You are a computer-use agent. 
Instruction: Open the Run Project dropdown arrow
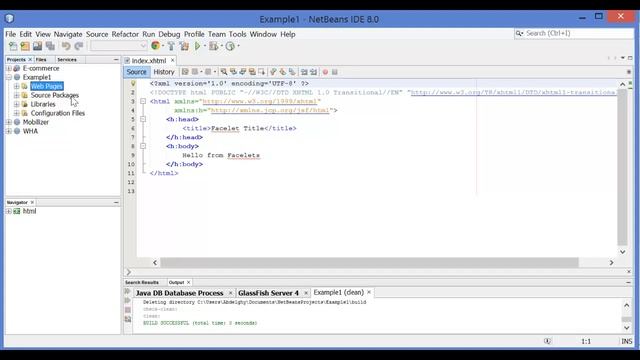[205, 46]
